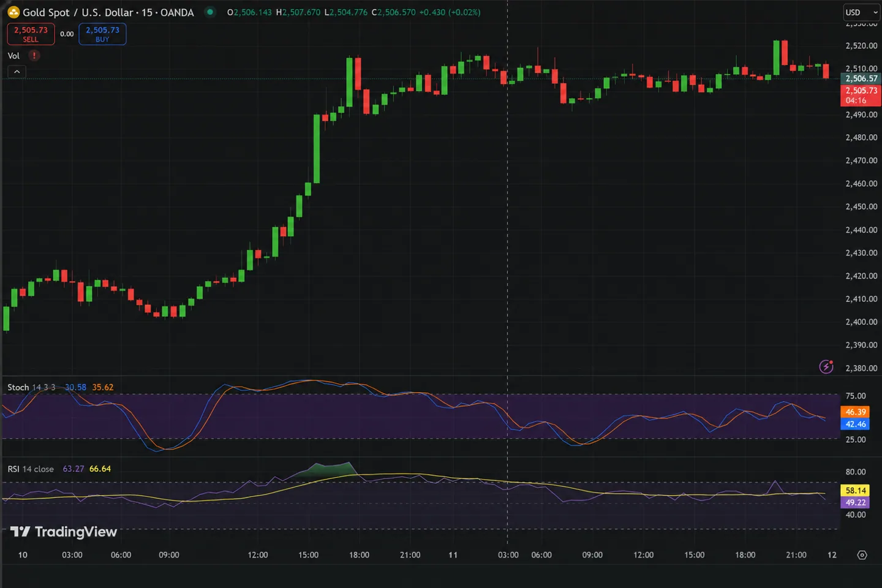Viewport: 882px width, 588px height.
Task: Open chart settings gear icon
Action: tap(862, 555)
